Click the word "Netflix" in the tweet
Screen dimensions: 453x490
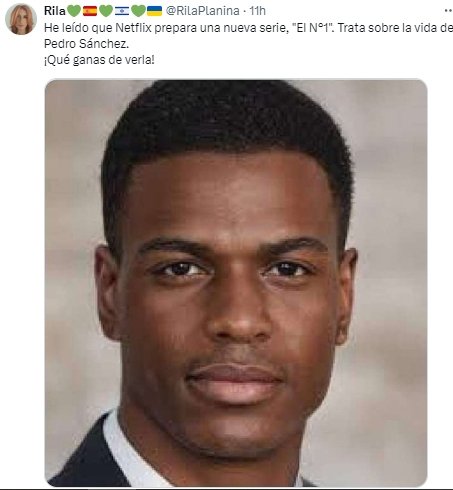(x=133, y=28)
